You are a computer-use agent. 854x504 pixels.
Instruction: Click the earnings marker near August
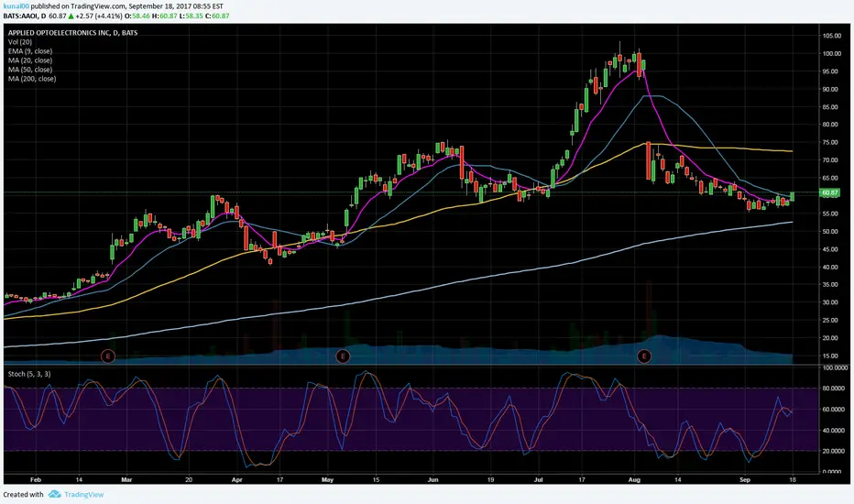point(644,356)
